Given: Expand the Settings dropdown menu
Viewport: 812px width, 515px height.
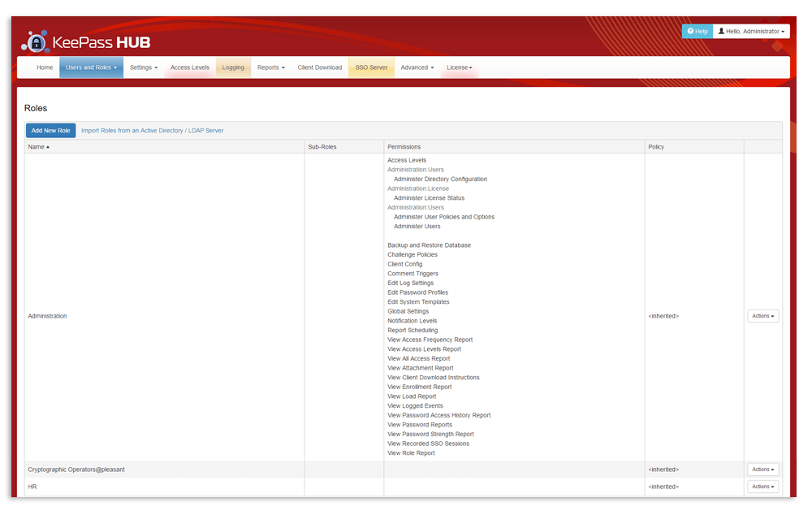Looking at the screenshot, I should click(x=144, y=67).
